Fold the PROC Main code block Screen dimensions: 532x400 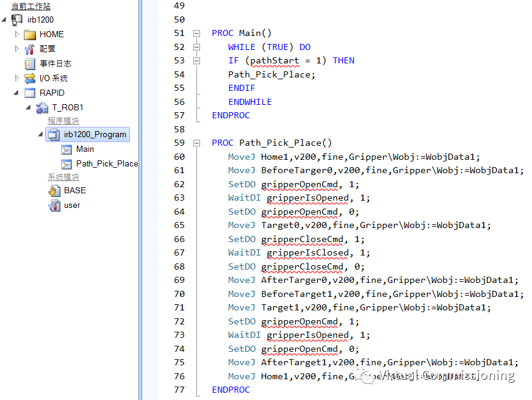(197, 33)
